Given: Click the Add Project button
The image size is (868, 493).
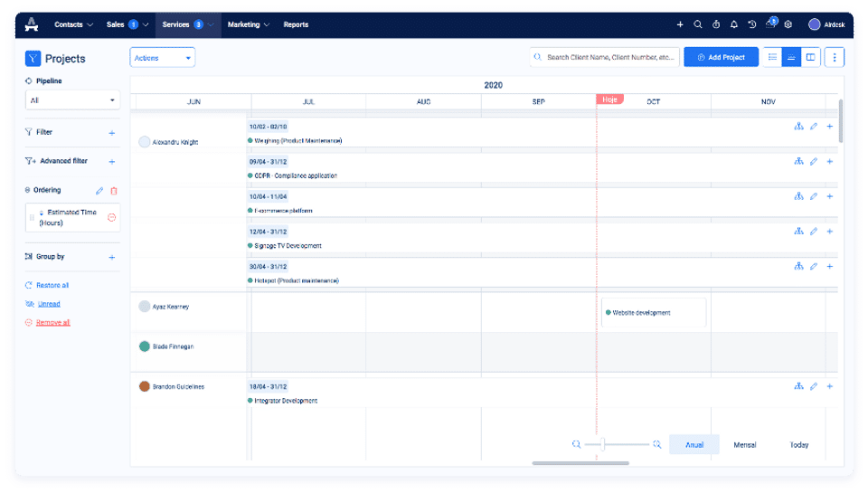Looking at the screenshot, I should point(721,57).
